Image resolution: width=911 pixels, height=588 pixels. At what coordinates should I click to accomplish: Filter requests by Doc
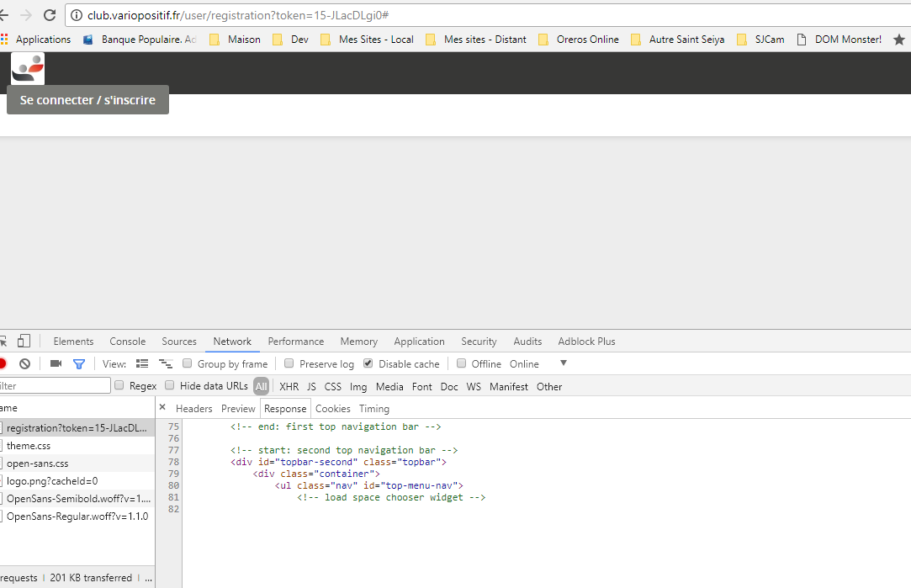[449, 386]
